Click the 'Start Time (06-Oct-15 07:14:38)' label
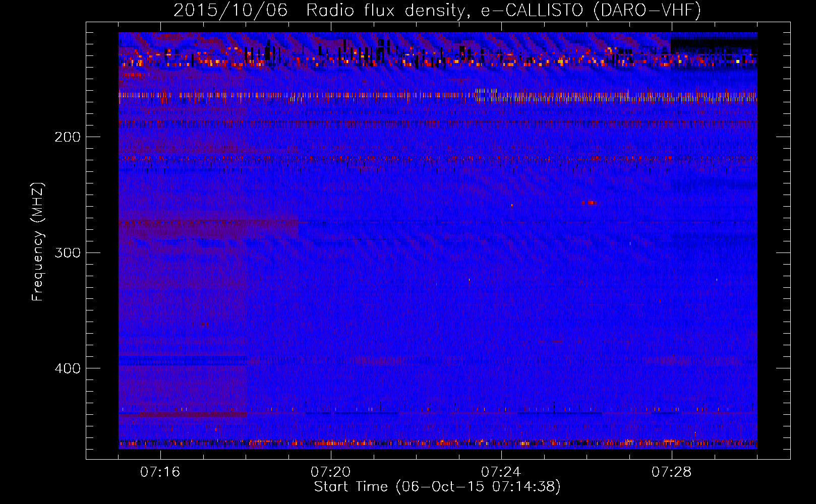Screen dimensions: 816x504 (x=437, y=487)
